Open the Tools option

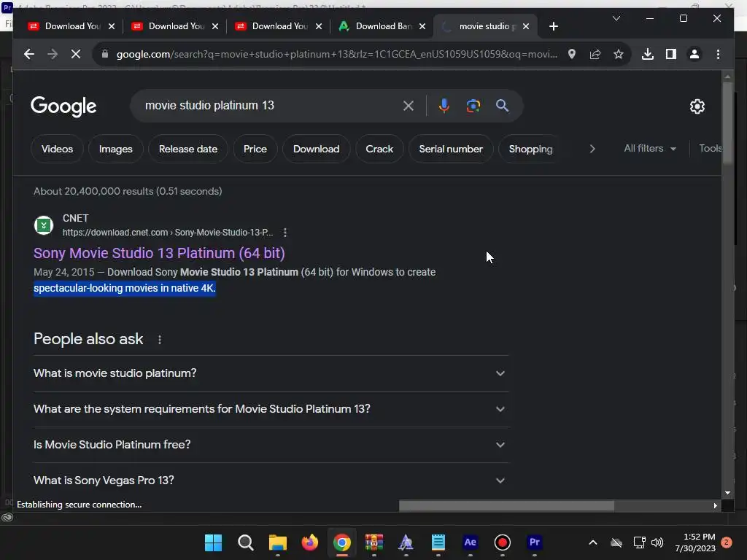click(710, 149)
